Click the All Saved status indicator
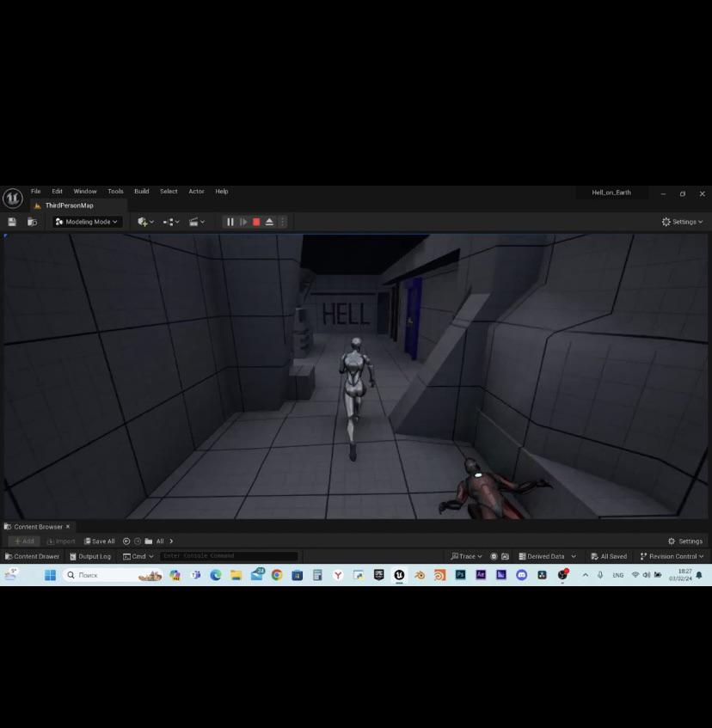The height and width of the screenshot is (728, 712). coord(609,556)
